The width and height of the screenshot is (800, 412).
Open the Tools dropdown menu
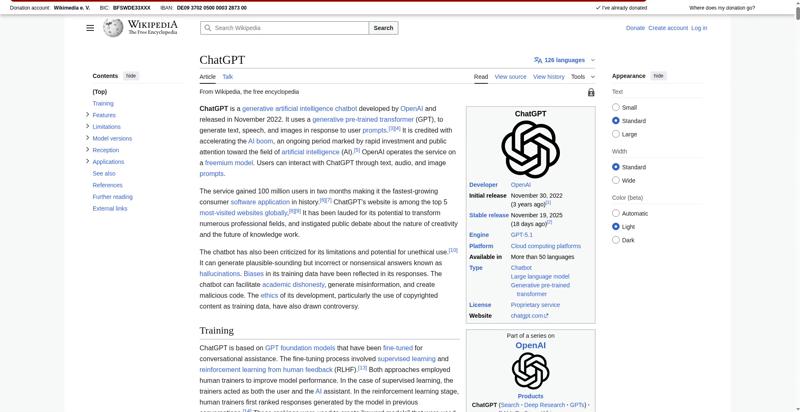click(x=581, y=76)
